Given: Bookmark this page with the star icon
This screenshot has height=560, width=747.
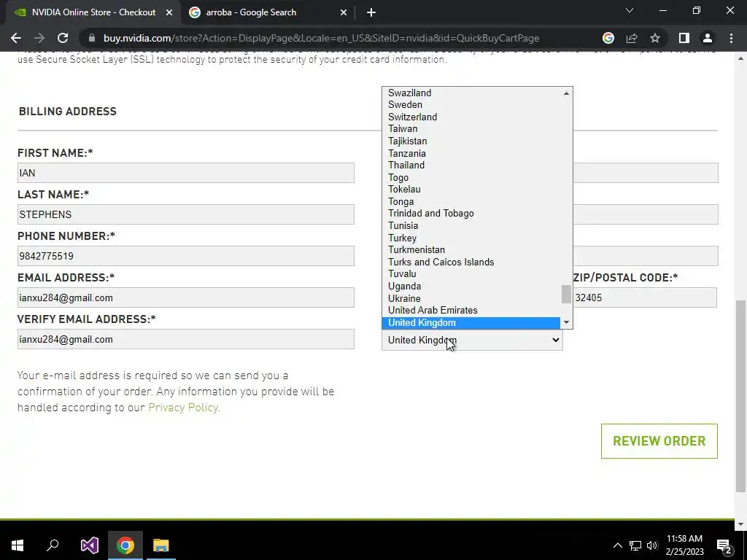Looking at the screenshot, I should [x=655, y=38].
